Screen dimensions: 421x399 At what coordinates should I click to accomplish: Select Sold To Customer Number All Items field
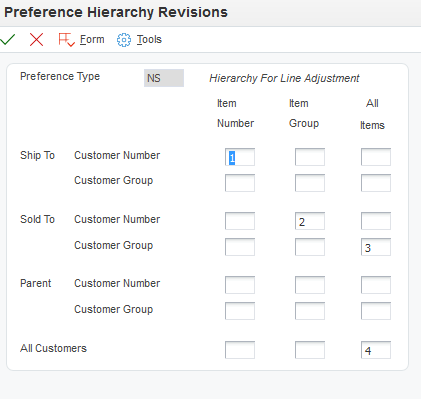(376, 221)
